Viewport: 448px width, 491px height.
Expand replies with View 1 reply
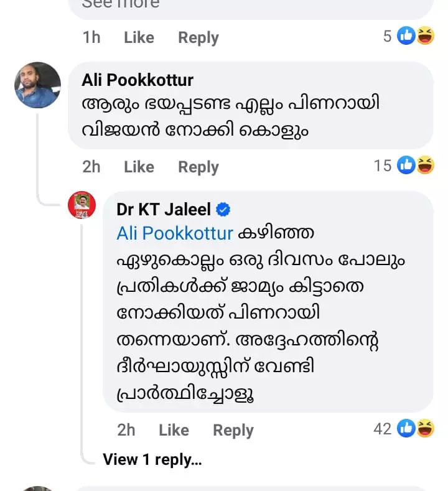pyautogui.click(x=152, y=459)
